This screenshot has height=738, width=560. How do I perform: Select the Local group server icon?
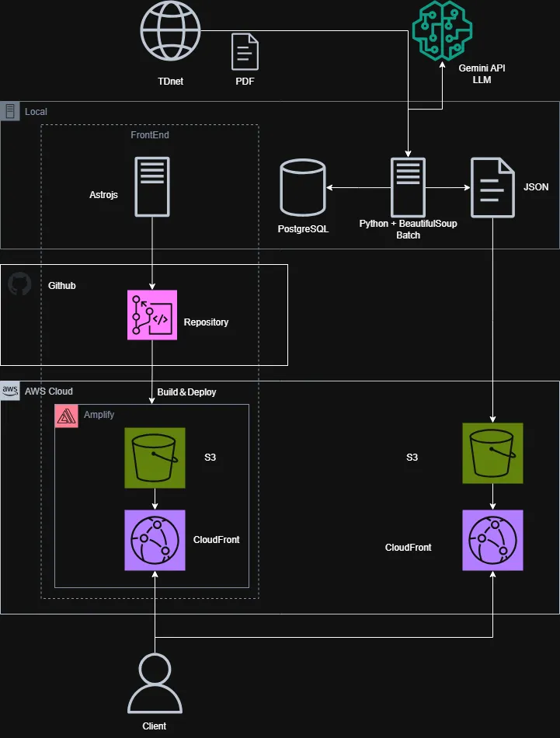coord(10,111)
